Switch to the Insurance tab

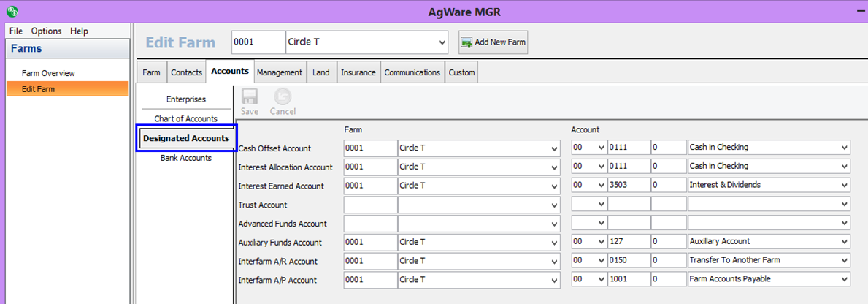[x=358, y=72]
